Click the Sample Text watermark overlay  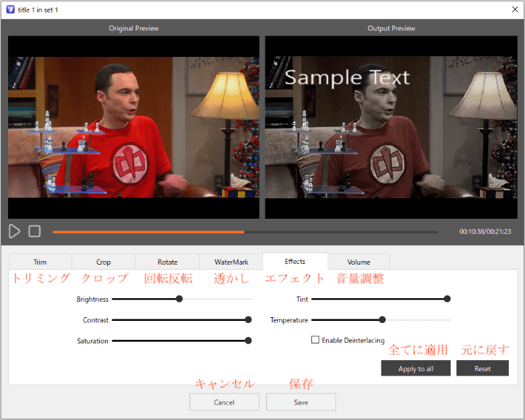(347, 78)
